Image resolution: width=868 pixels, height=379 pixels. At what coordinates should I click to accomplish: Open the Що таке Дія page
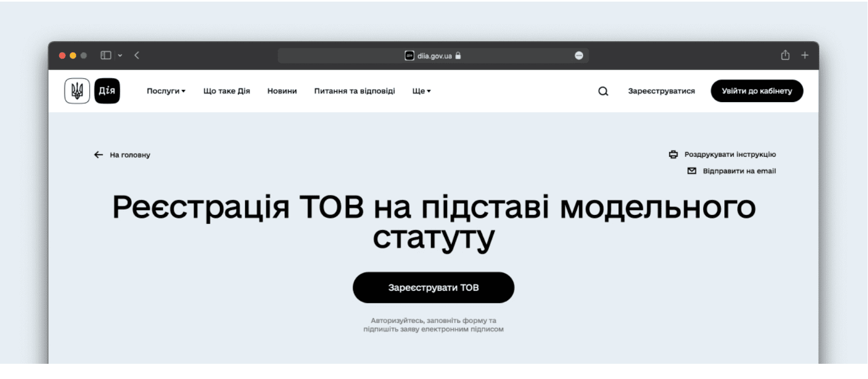226,91
